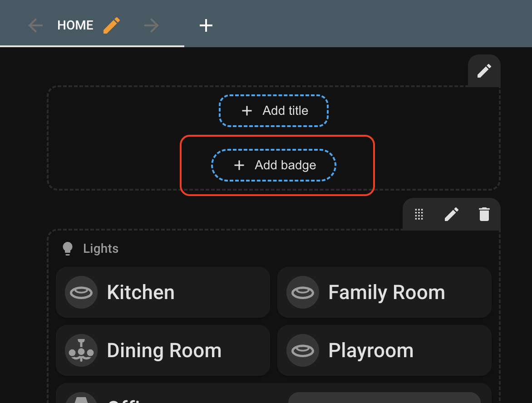Viewport: 532px width, 403px height.
Task: Click the pencil icon to edit Lights section
Action: point(451,214)
